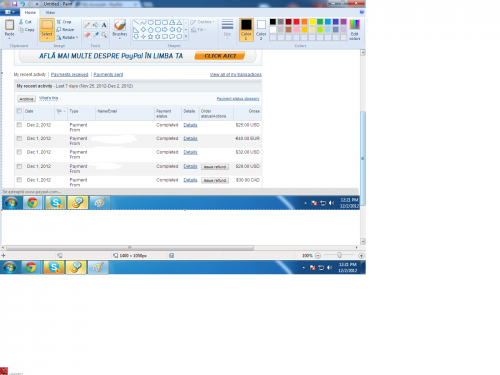Screen dimensions: 500x375
Task: Tick the checkbox on the $32.00 USD row
Action: [19, 152]
